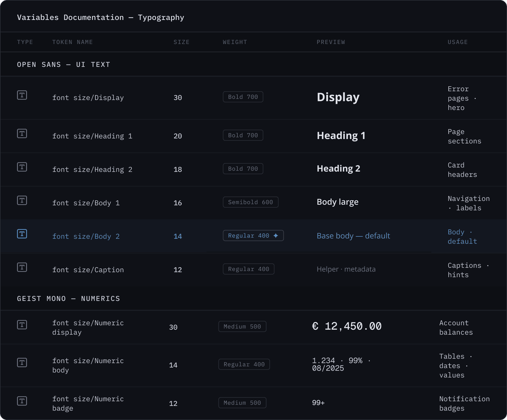
Task: Click the token name font size/Heading 1
Action: point(92,136)
